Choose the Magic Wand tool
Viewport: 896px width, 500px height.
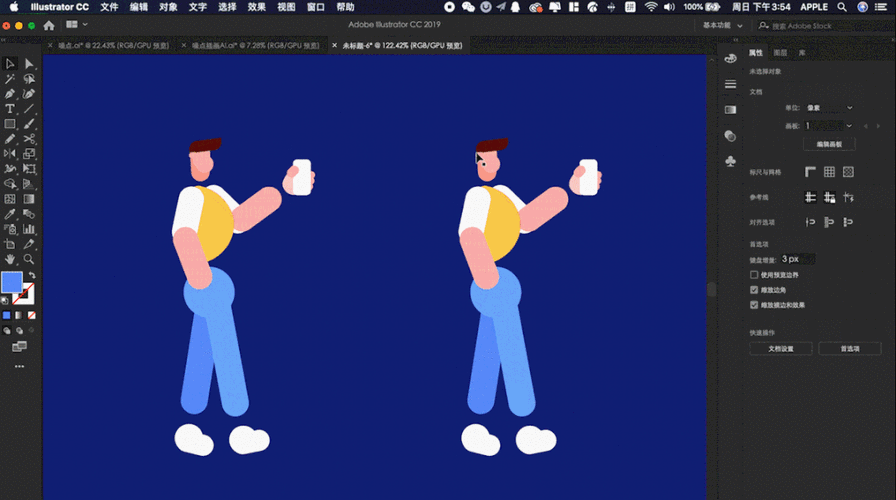click(x=10, y=79)
